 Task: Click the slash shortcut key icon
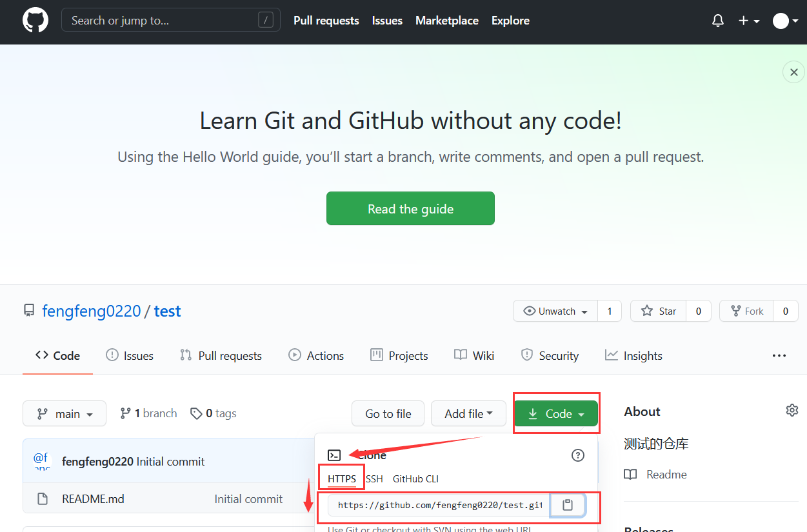[266, 20]
